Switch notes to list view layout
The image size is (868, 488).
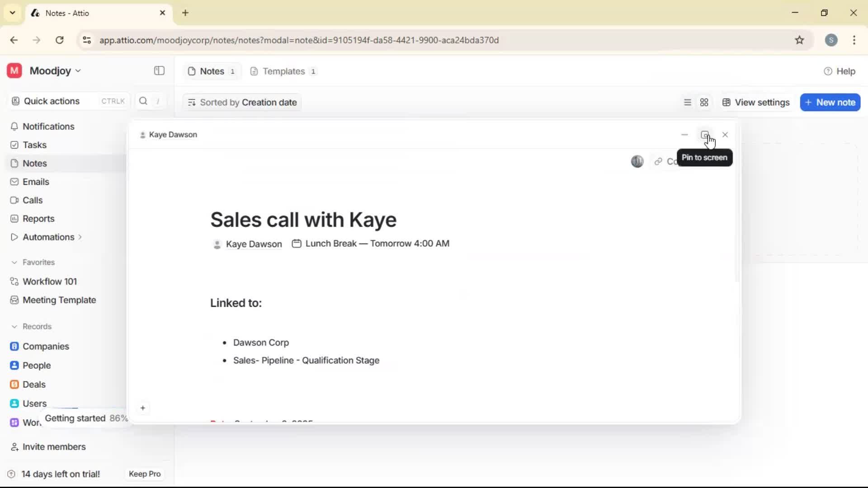(687, 102)
